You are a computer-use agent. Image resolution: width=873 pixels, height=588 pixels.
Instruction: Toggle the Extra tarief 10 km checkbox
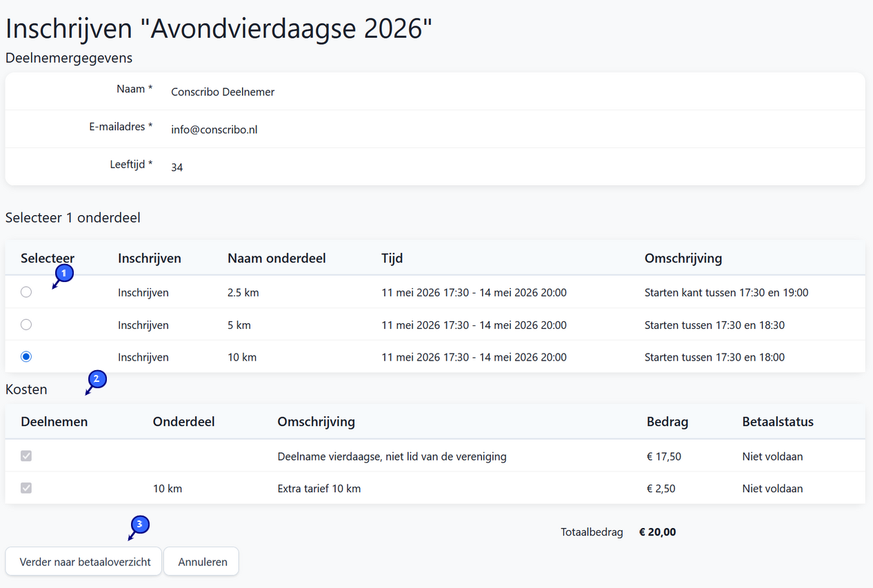pos(26,489)
